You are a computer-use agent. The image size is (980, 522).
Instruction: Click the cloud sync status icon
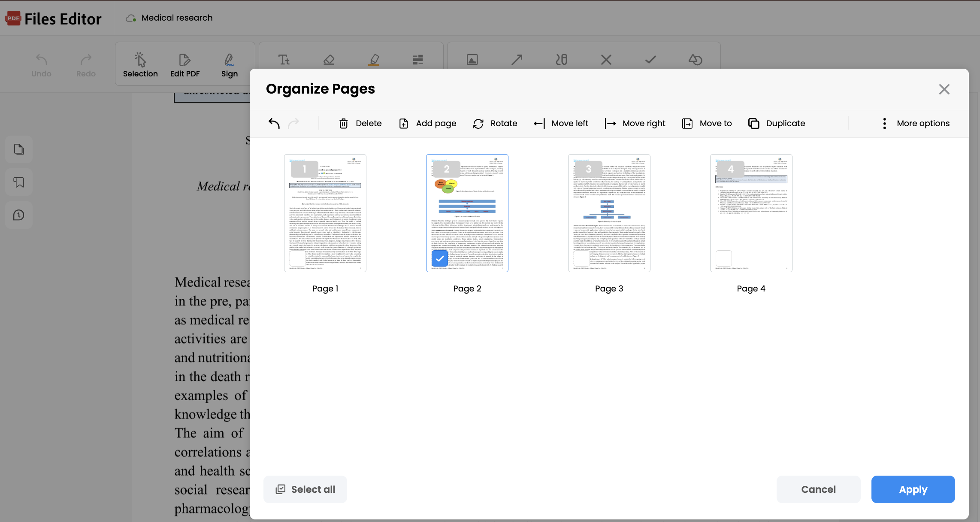131,18
